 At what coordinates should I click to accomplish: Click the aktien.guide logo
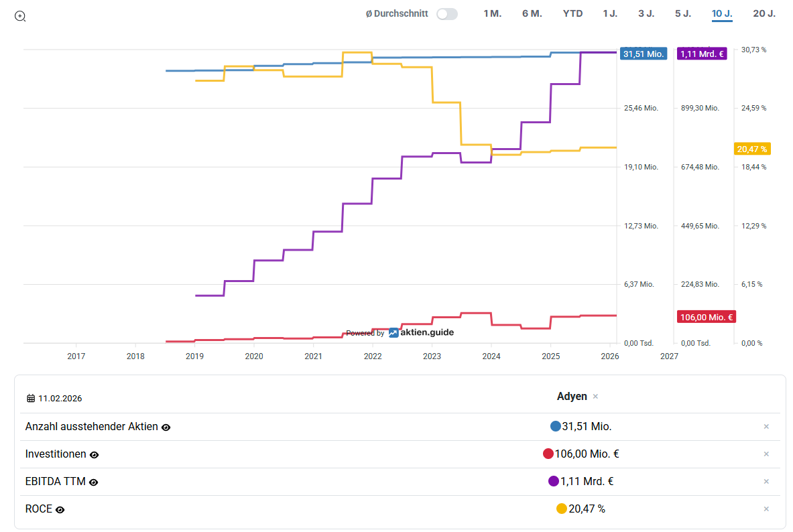click(x=421, y=332)
